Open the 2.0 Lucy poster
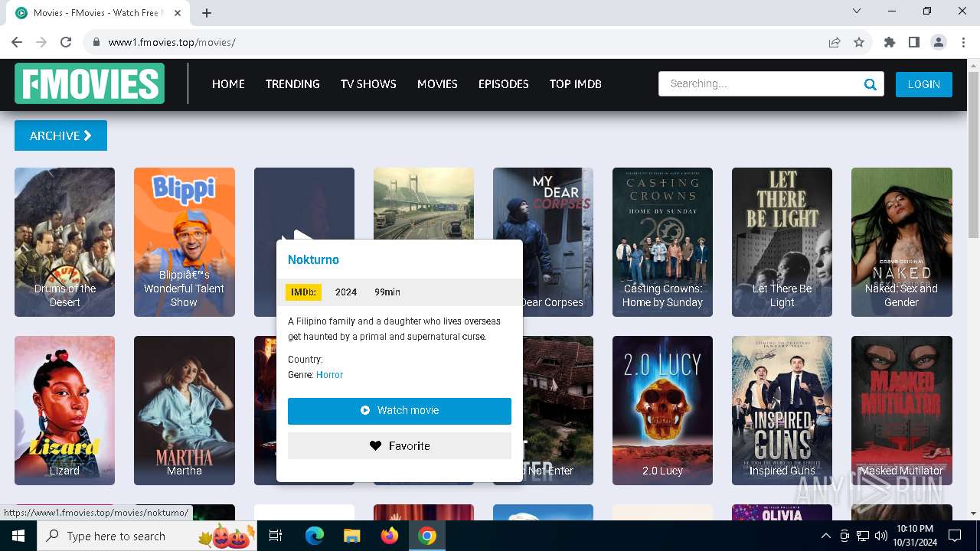The image size is (980, 551). tap(662, 410)
